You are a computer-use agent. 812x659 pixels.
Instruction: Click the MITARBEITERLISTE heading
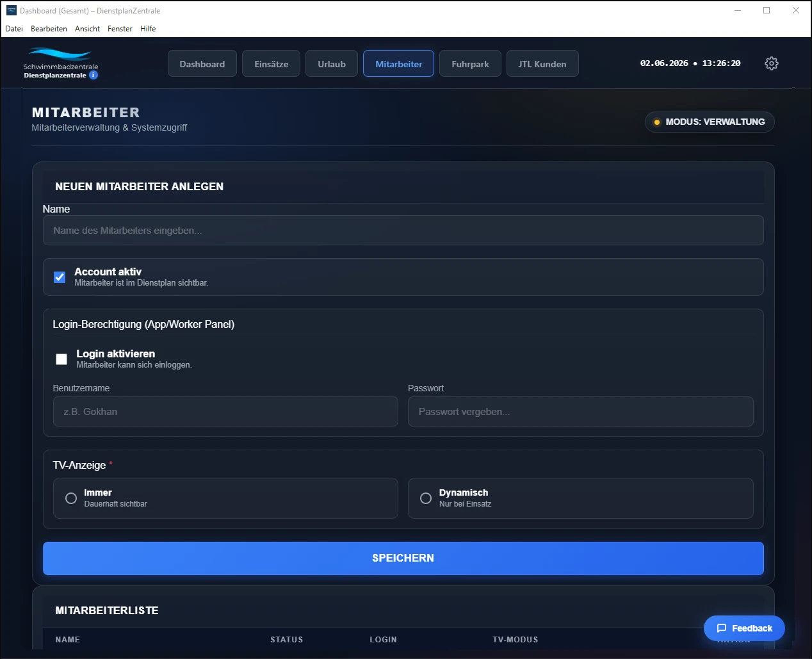(x=107, y=611)
